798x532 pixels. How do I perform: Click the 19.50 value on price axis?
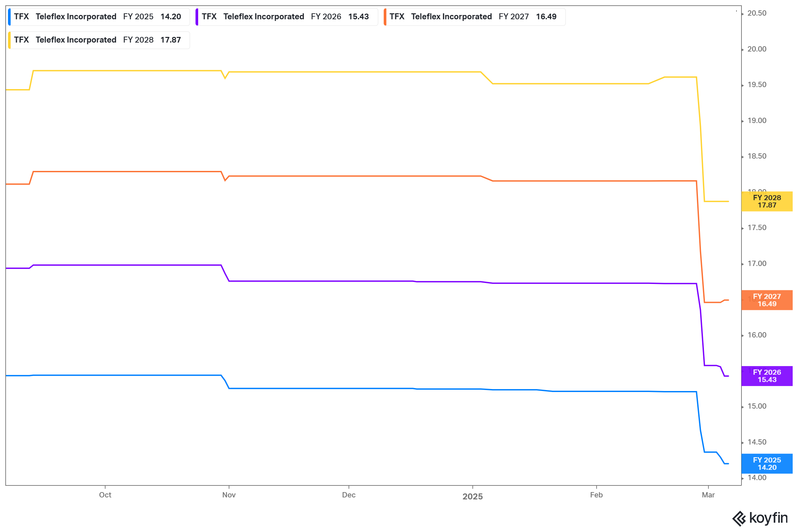[x=757, y=85]
